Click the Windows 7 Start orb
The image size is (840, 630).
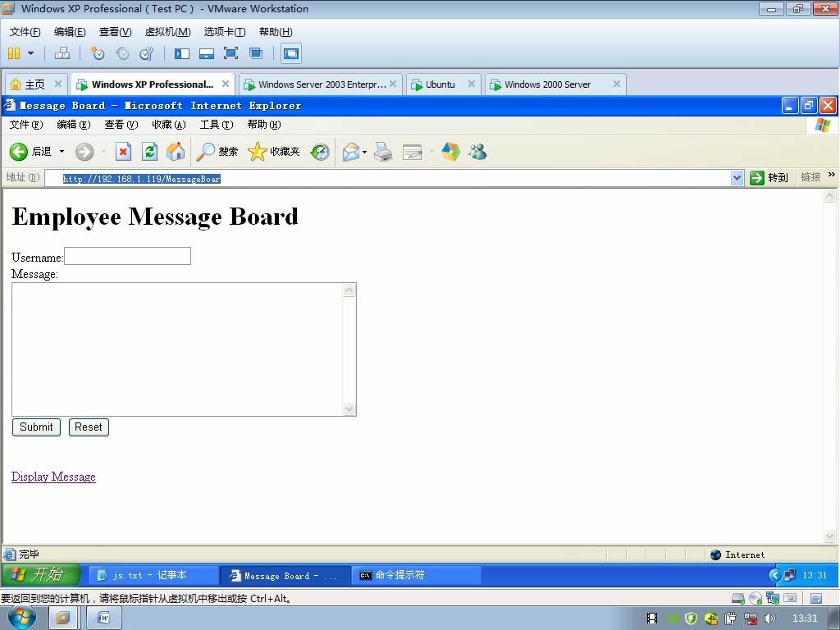21,617
